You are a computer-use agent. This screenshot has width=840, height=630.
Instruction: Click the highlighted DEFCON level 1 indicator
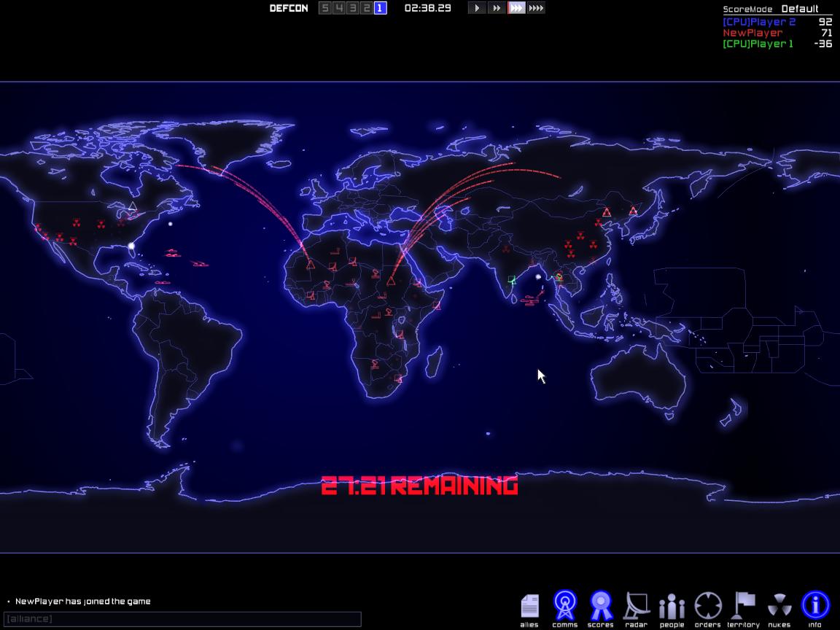381,8
